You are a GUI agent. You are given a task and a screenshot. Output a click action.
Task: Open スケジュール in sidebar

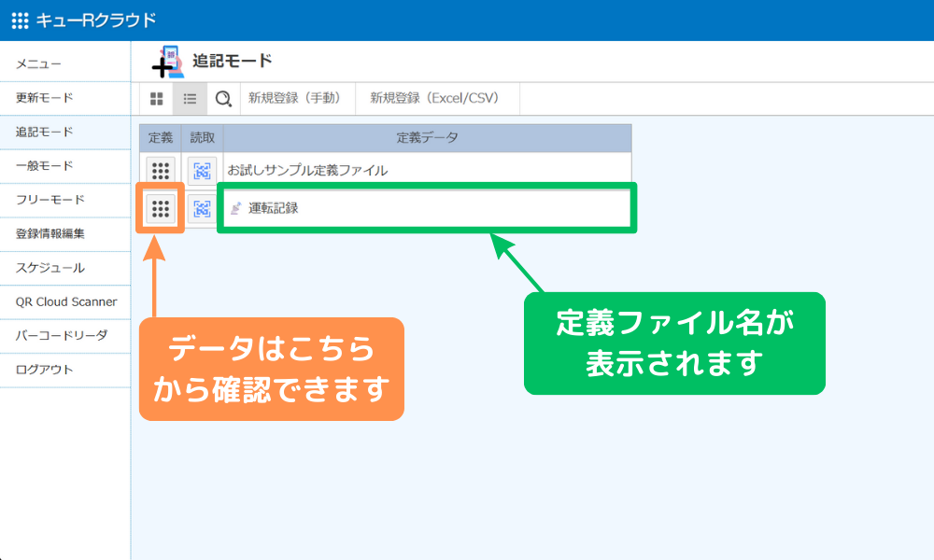click(65, 268)
